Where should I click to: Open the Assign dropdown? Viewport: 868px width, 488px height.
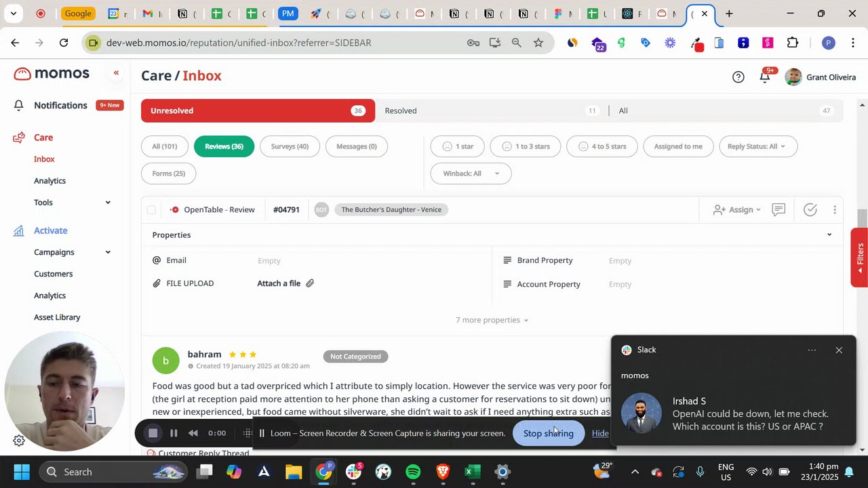click(x=737, y=210)
